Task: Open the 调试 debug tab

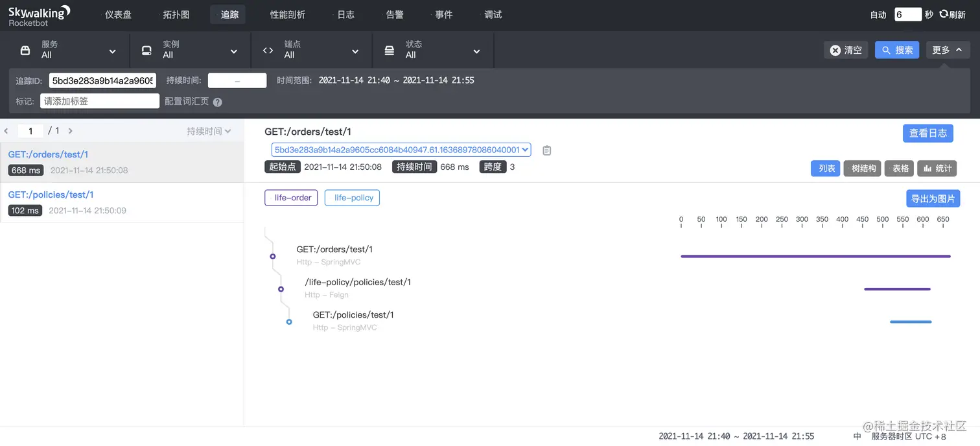Action: 493,14
